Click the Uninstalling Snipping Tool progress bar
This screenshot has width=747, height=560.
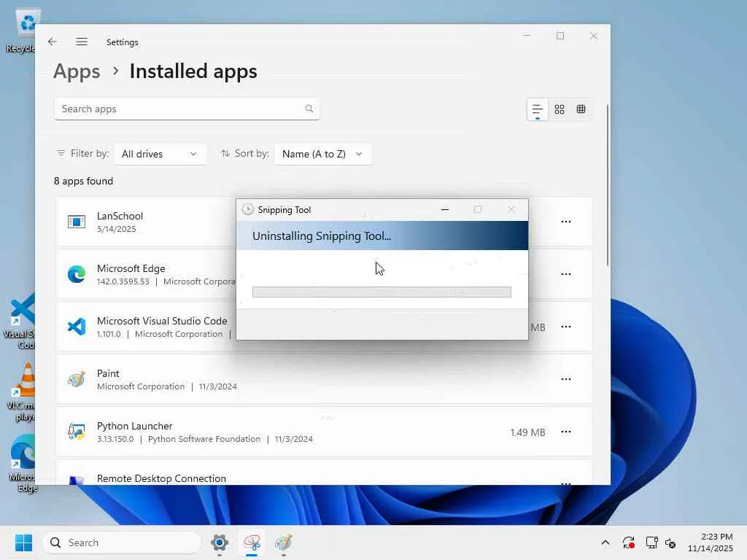pos(382,292)
